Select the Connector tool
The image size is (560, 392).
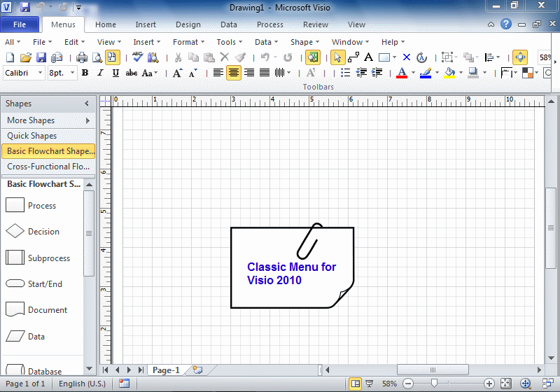(x=353, y=57)
